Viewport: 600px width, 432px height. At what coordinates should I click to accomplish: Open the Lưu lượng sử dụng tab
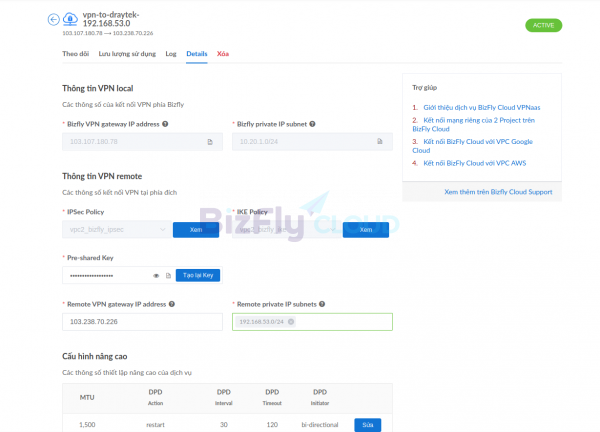127,54
